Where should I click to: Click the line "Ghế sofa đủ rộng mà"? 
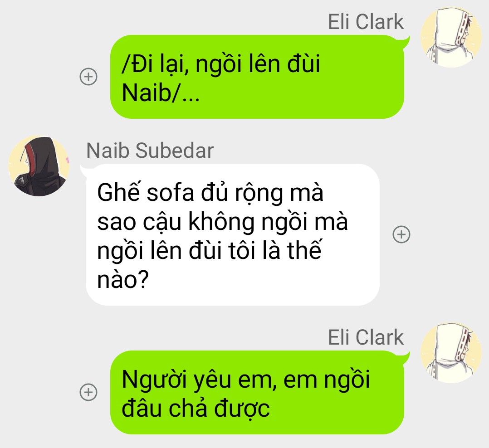point(210,193)
